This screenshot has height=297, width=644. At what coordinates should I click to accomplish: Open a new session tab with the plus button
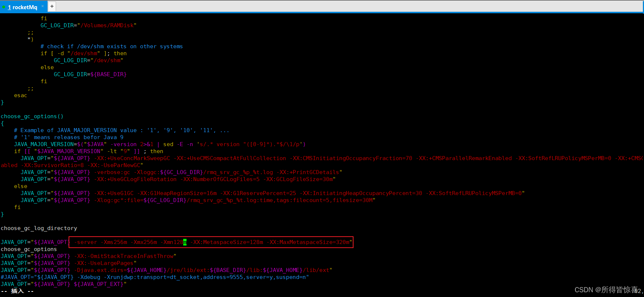(x=52, y=6)
